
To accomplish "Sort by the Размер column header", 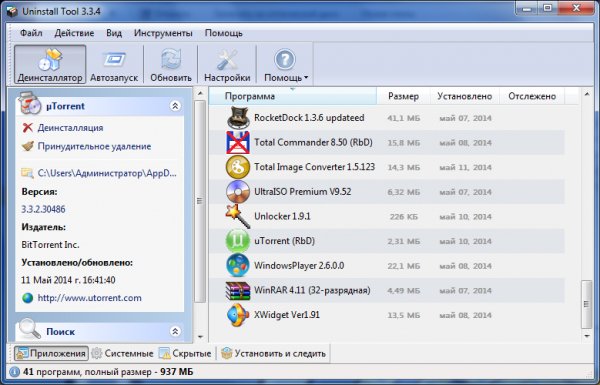I will pyautogui.click(x=403, y=96).
